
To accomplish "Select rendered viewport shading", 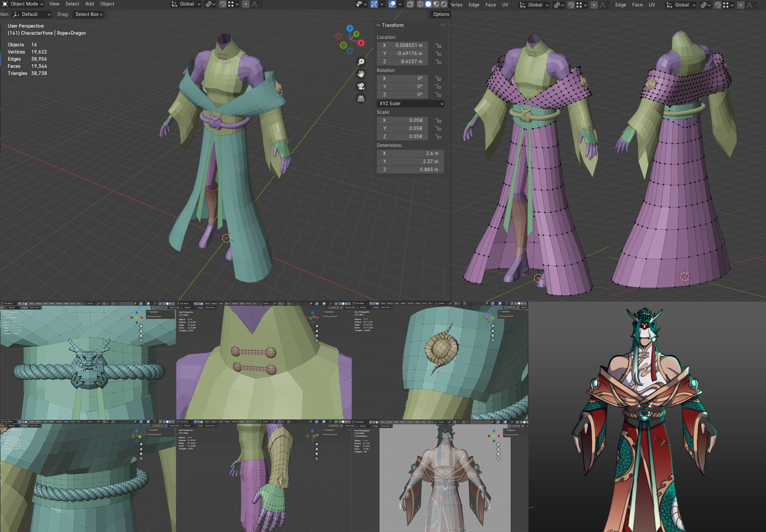I will [444, 4].
